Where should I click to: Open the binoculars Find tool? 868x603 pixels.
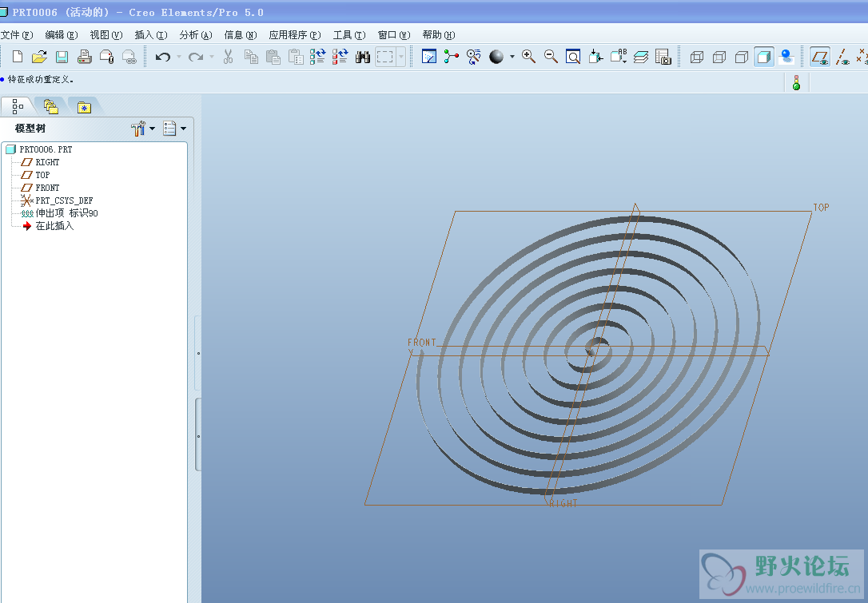click(363, 57)
